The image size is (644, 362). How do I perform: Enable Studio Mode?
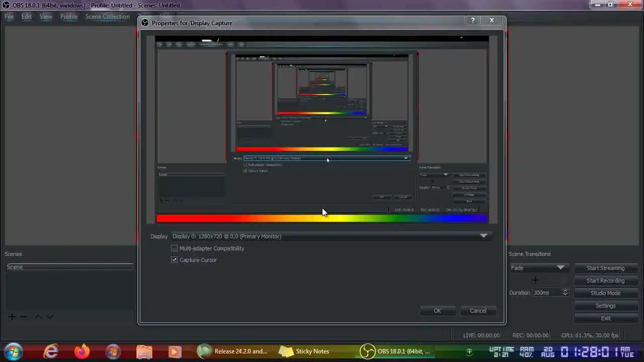[605, 293]
